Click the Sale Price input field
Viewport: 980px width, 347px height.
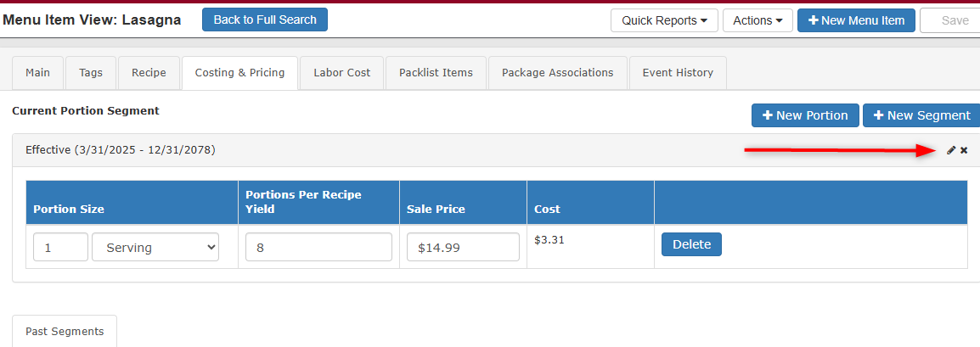(x=463, y=247)
